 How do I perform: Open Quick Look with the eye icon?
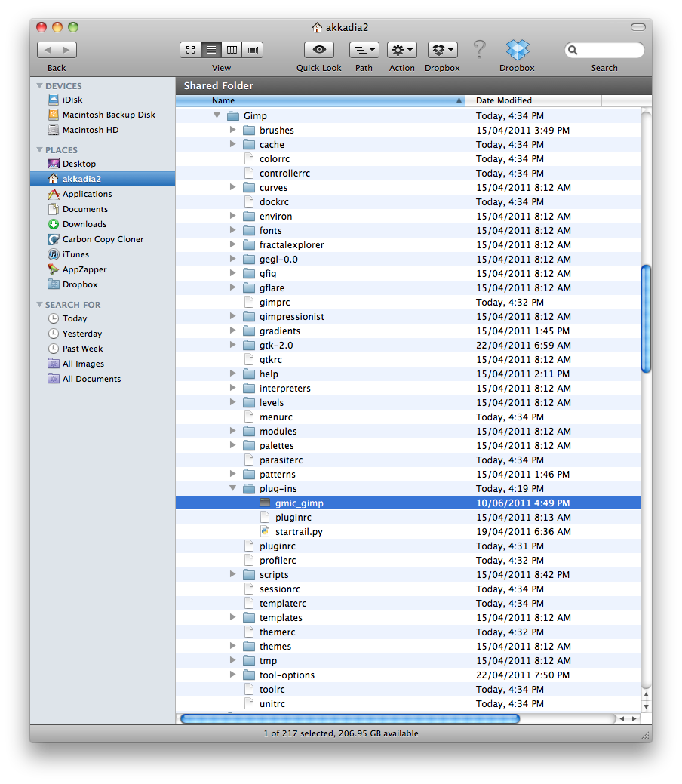click(x=319, y=50)
